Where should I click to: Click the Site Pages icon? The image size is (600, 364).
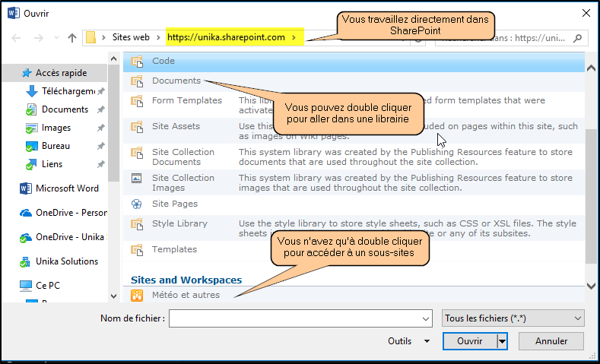137,204
